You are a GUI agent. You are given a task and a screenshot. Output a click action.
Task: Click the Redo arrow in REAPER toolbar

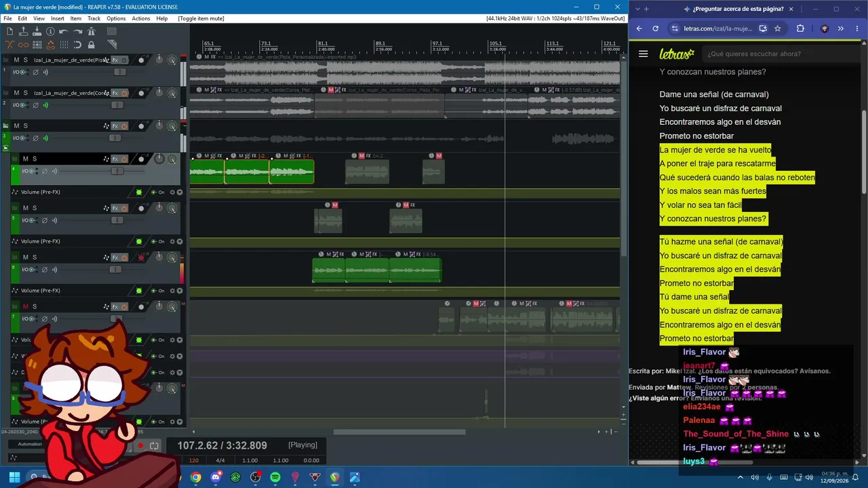point(77,31)
